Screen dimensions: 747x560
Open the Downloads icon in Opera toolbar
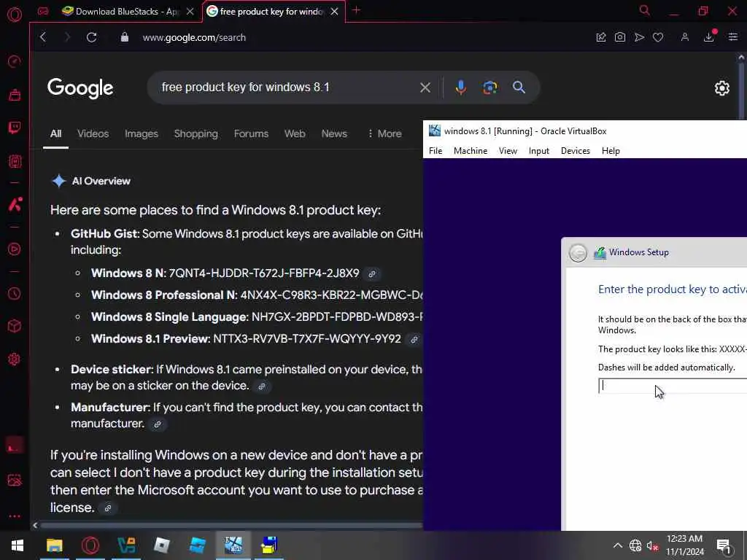[709, 37]
